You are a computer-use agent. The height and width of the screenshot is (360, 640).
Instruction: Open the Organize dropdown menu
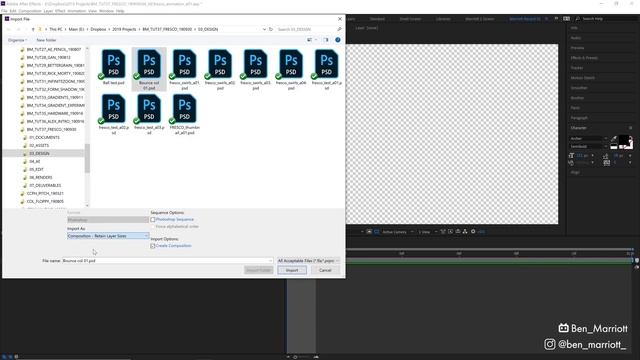pos(18,40)
